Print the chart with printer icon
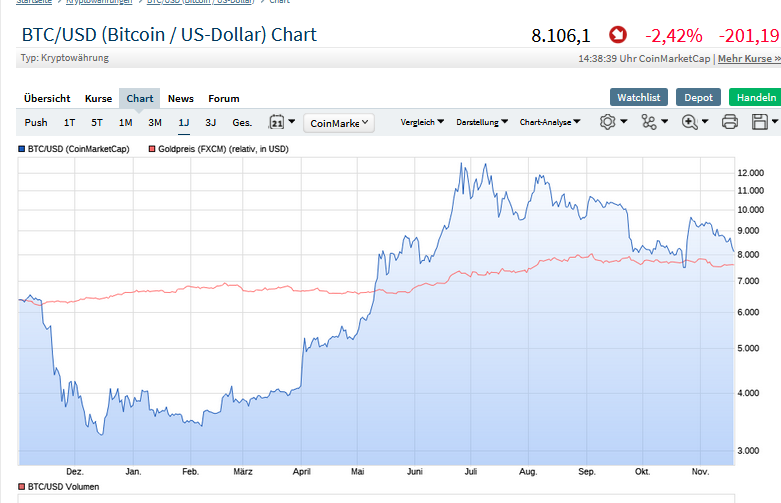This screenshot has height=503, width=781. click(x=730, y=122)
